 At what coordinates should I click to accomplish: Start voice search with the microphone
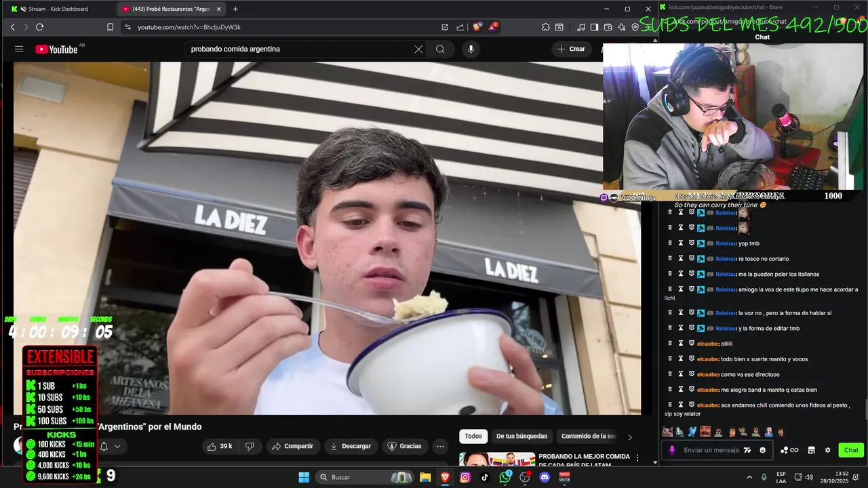point(471,49)
